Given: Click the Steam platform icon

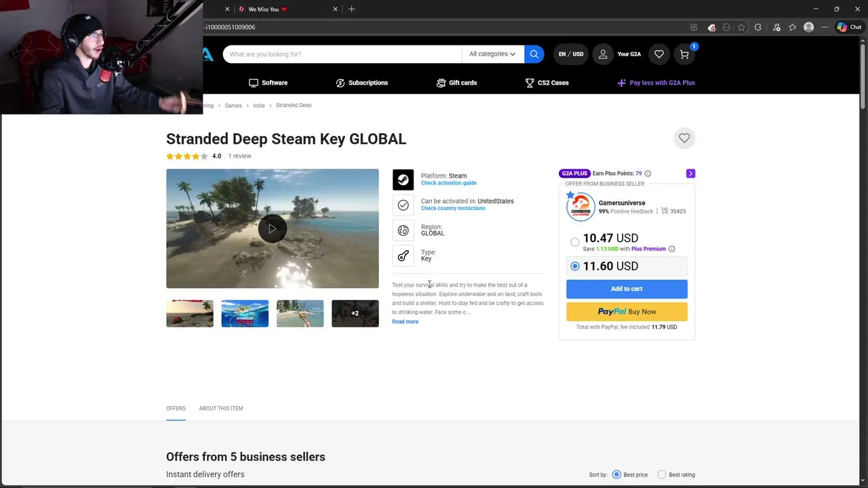Looking at the screenshot, I should click(403, 180).
